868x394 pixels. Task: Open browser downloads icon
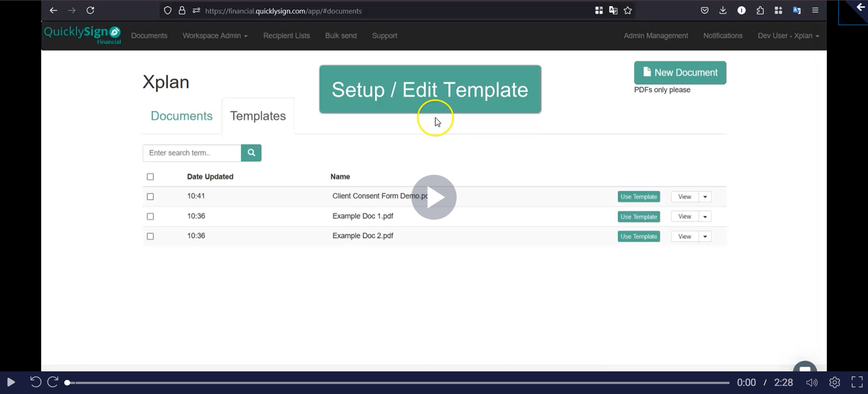pos(723,10)
